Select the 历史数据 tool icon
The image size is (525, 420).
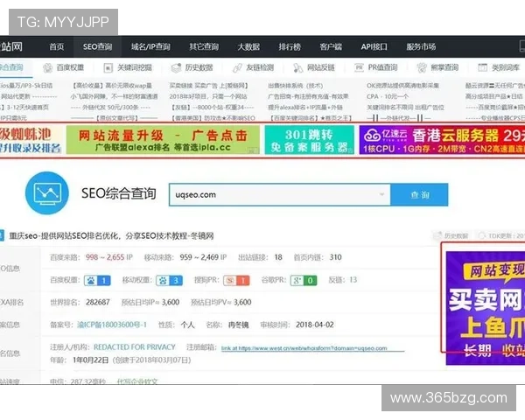(173, 66)
